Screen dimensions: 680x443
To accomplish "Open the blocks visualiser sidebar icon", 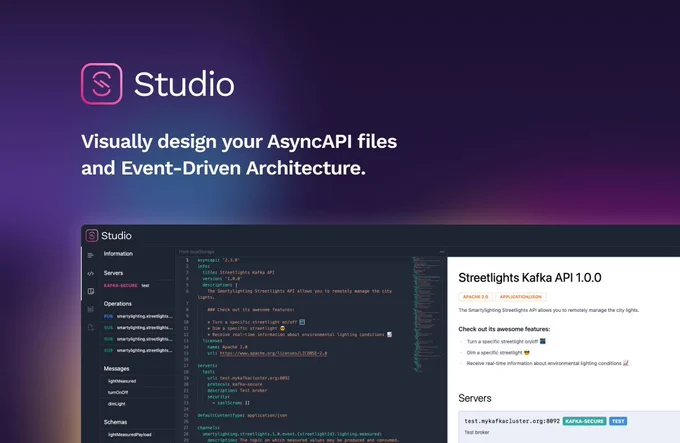I will coord(91,309).
